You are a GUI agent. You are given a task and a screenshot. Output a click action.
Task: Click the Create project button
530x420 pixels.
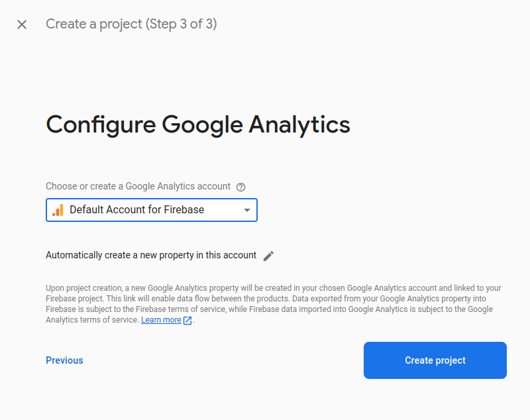[x=435, y=360]
